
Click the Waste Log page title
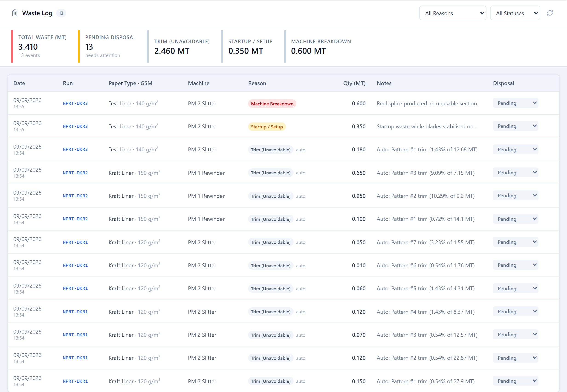coord(37,13)
